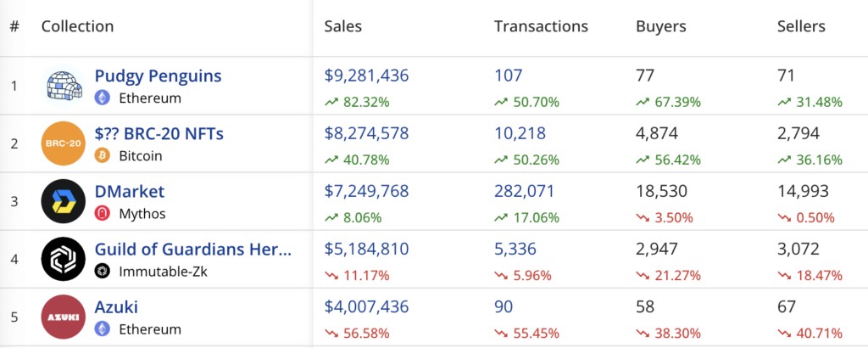Image resolution: width=868 pixels, height=348 pixels.
Task: Click the DMarket collection logo
Action: coord(64,201)
